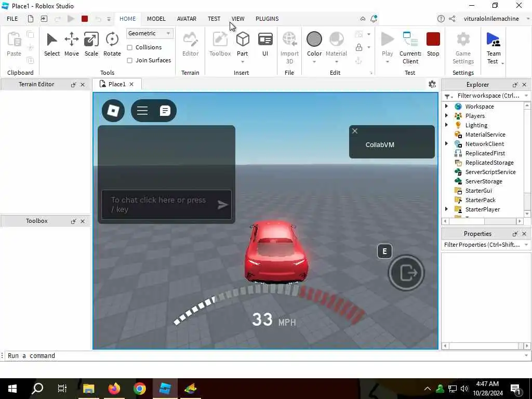Switch to the HOME ribbon tab

[x=128, y=19]
